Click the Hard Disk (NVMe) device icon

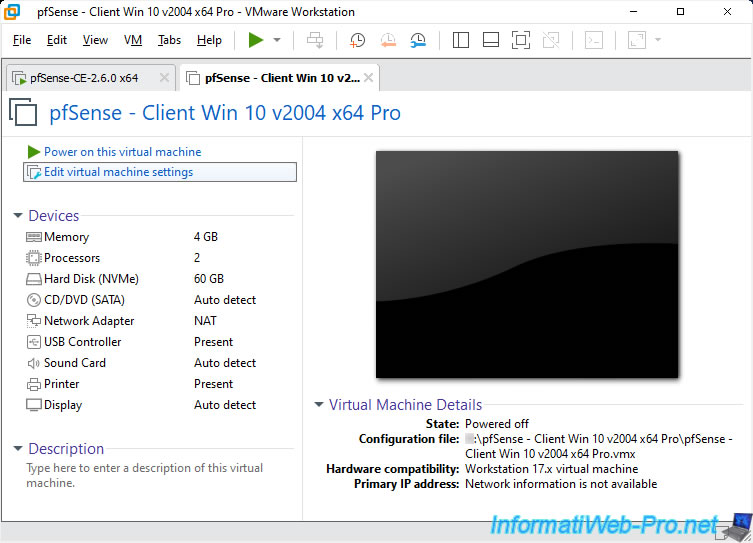[x=34, y=279]
